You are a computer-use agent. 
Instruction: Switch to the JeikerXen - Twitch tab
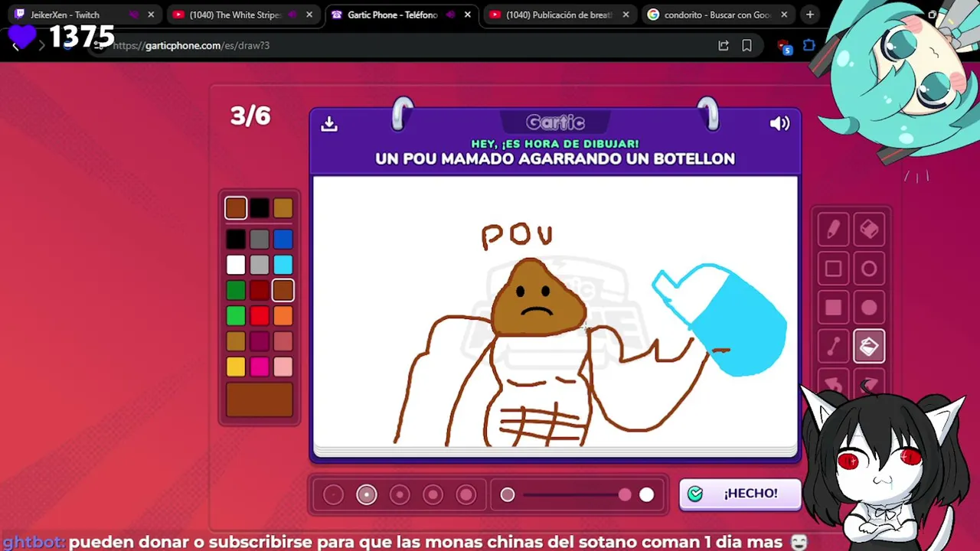pos(84,15)
